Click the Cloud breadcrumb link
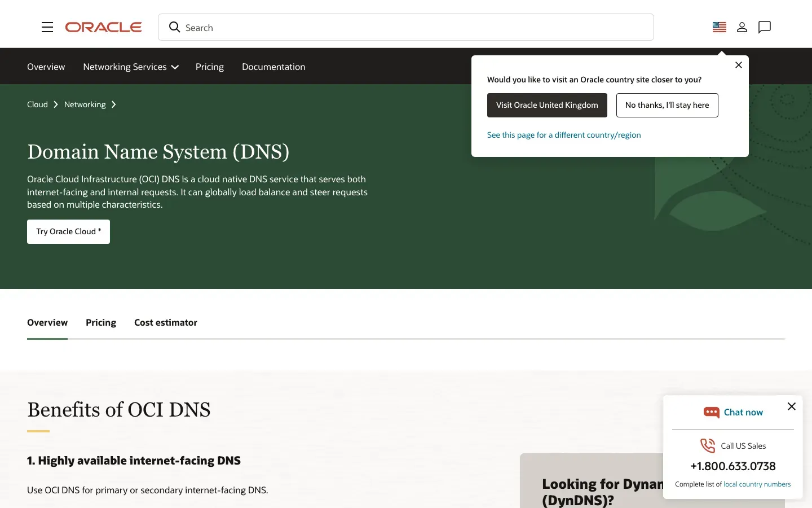This screenshot has width=812, height=508. coord(37,104)
